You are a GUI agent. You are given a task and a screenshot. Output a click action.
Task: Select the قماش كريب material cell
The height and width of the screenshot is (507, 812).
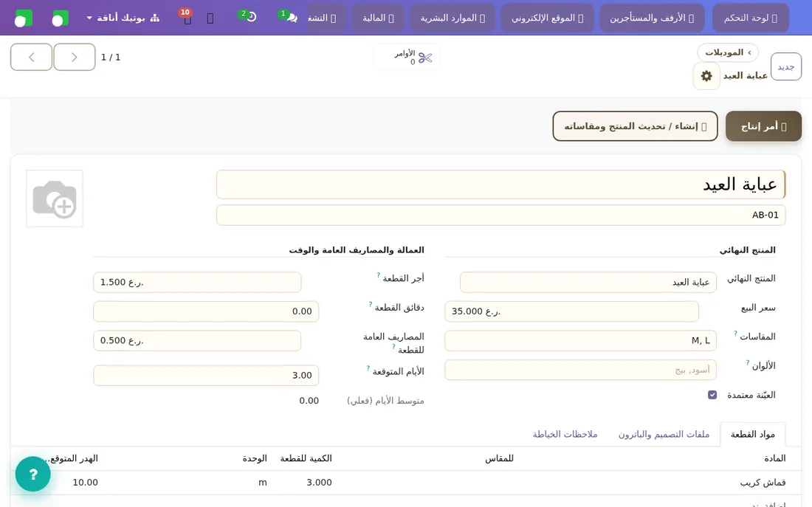(763, 483)
